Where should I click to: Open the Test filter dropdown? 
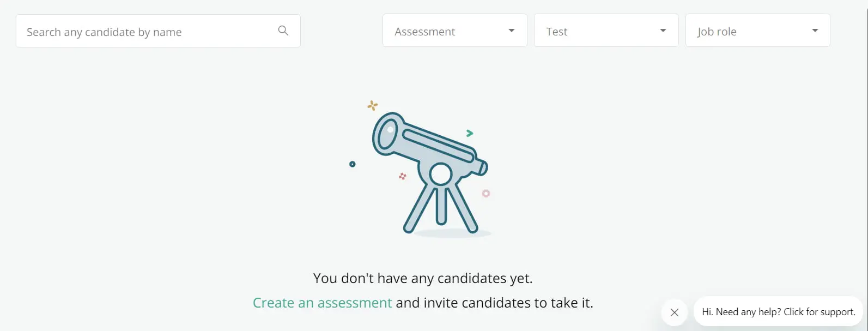click(x=606, y=31)
